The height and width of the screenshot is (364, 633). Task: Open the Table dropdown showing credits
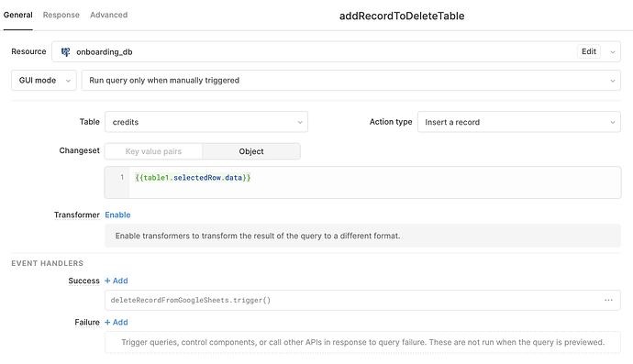[206, 122]
